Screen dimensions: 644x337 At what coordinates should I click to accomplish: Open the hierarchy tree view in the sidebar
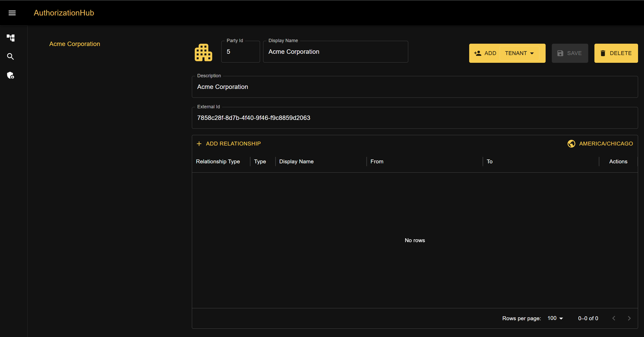(x=11, y=38)
